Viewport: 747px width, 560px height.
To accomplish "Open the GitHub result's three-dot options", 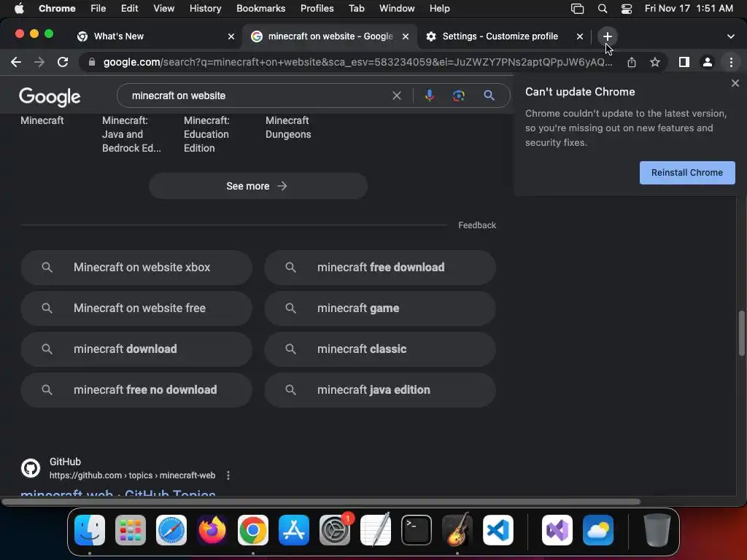I will point(228,475).
